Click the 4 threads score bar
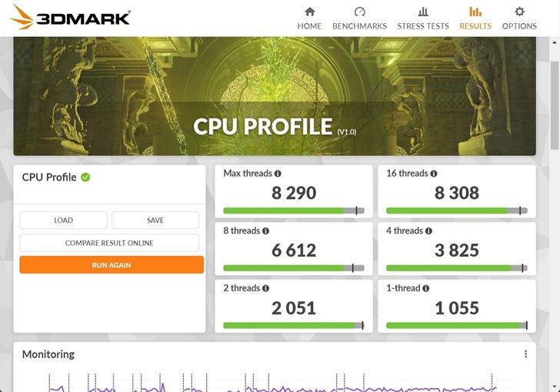The width and height of the screenshot is (560, 392). [457, 268]
